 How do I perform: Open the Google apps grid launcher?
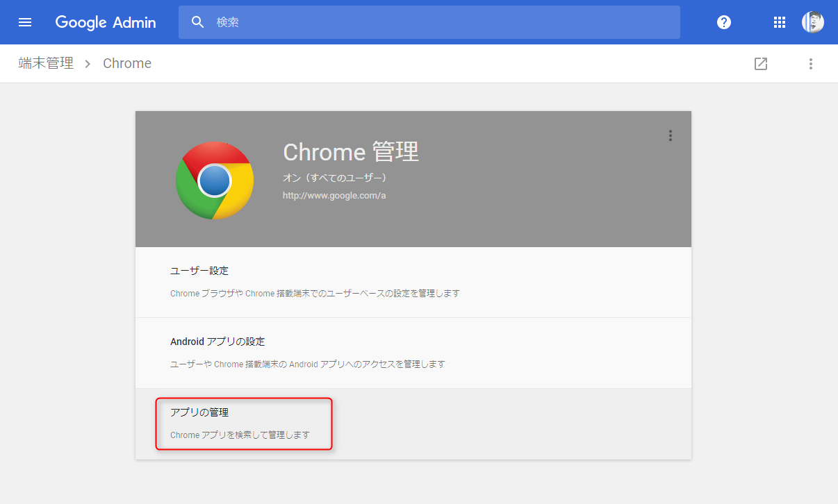click(x=779, y=22)
